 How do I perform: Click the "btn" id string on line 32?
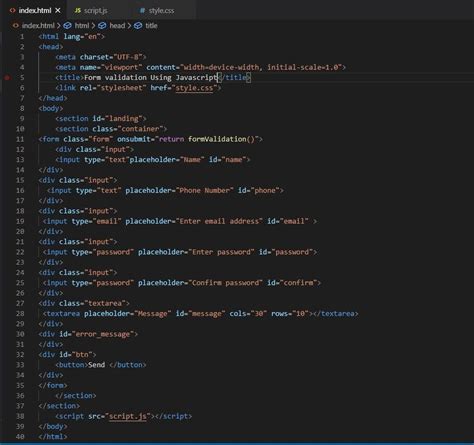coord(82,355)
